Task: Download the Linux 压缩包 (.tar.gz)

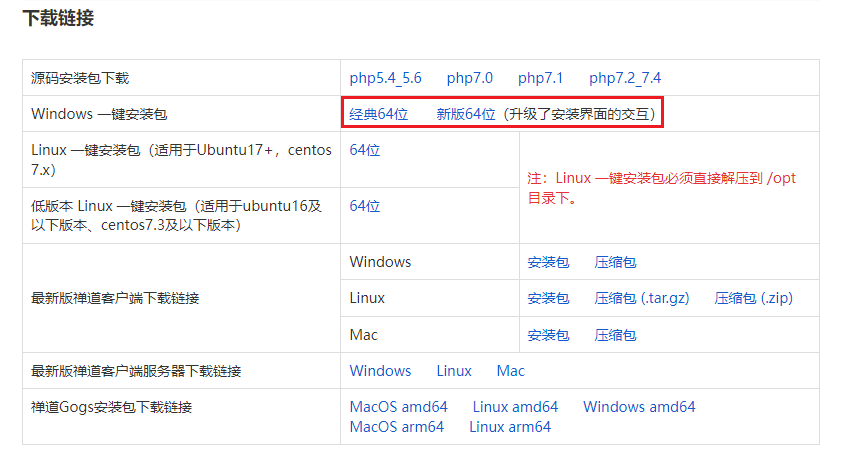Action: click(x=641, y=298)
